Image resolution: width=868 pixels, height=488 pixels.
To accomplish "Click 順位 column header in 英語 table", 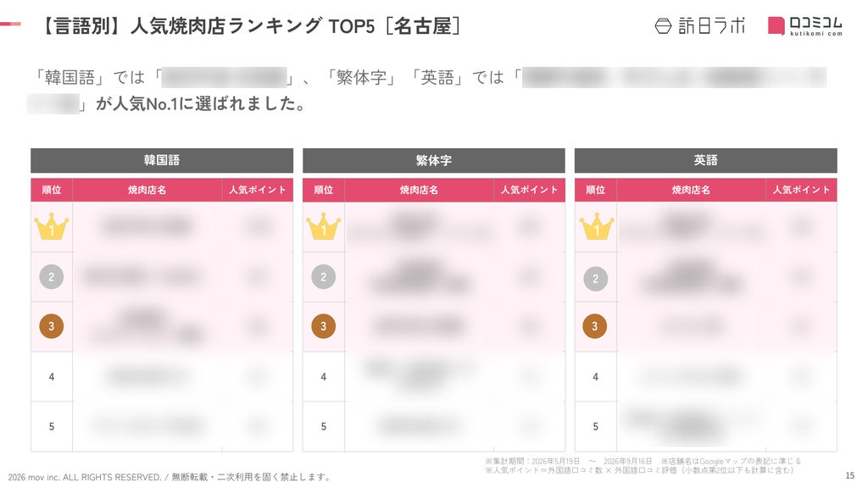I will [x=596, y=190].
